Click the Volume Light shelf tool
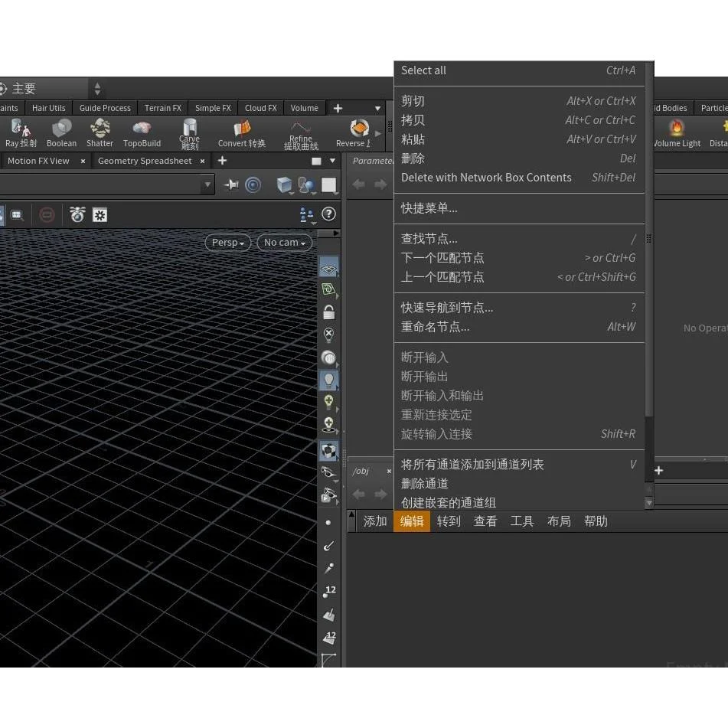728x728 pixels. tap(677, 133)
